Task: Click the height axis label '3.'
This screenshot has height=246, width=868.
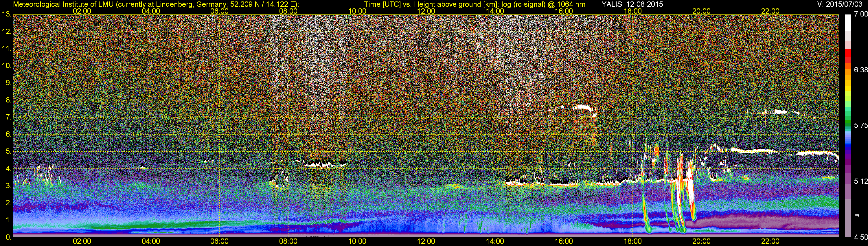Action: [8, 186]
